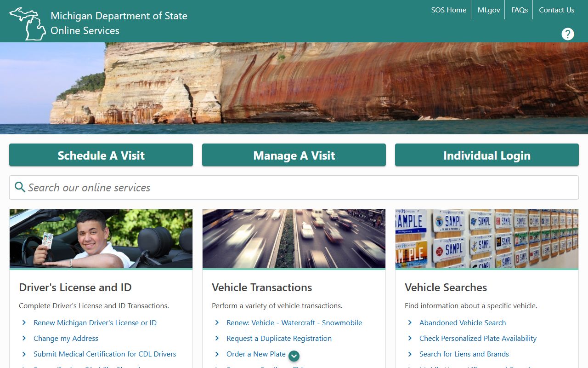Viewport: 588px width, 368px height.
Task: Open the FAQs page
Action: (x=520, y=10)
